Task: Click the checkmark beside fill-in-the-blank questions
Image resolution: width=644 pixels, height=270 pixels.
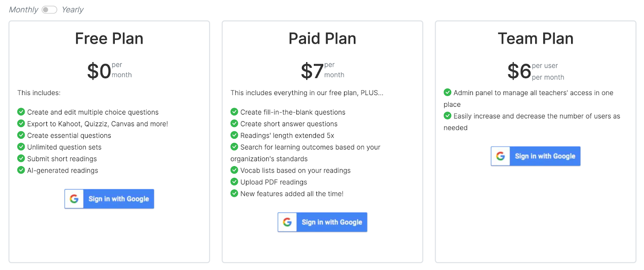Action: [x=234, y=112]
